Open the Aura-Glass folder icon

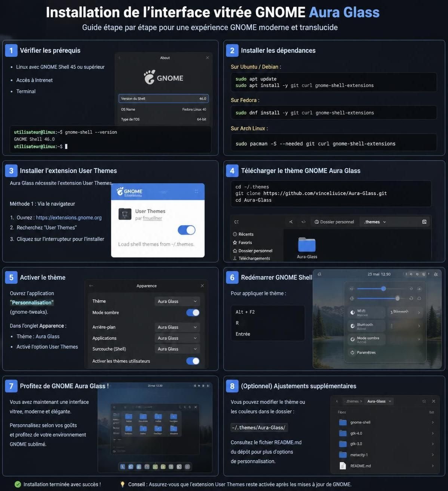click(x=307, y=245)
